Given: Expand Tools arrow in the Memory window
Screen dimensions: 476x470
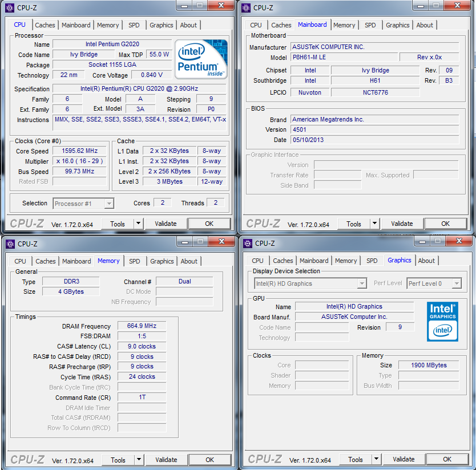Looking at the screenshot, I should (x=139, y=460).
